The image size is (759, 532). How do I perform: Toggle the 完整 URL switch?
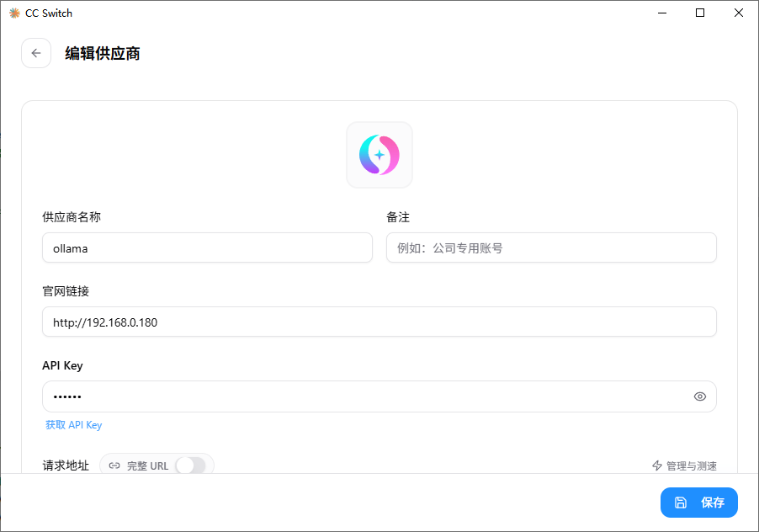click(x=191, y=465)
